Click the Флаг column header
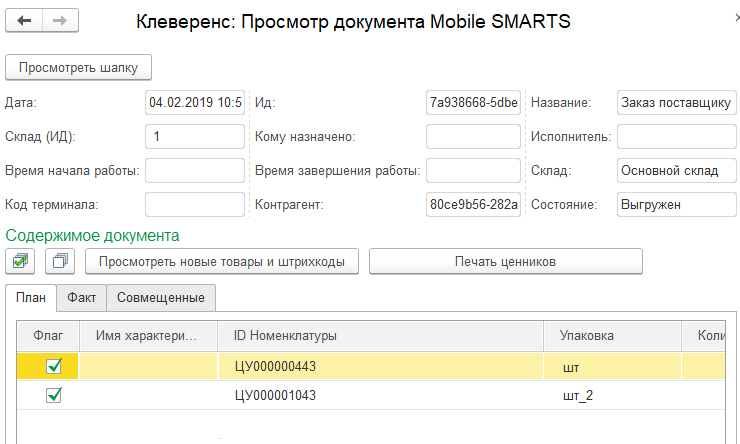This screenshot has height=444, width=740. click(48, 336)
